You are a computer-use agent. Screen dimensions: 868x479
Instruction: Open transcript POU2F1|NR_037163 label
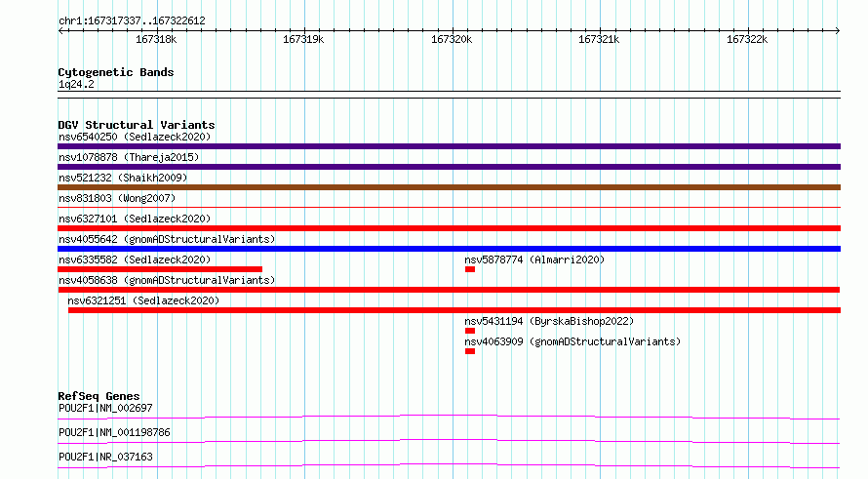click(x=105, y=457)
